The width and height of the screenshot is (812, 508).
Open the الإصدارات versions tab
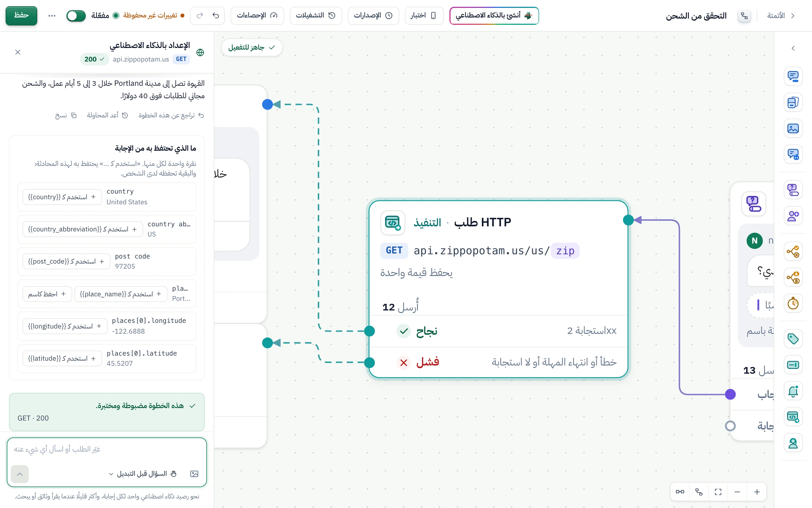click(x=373, y=16)
